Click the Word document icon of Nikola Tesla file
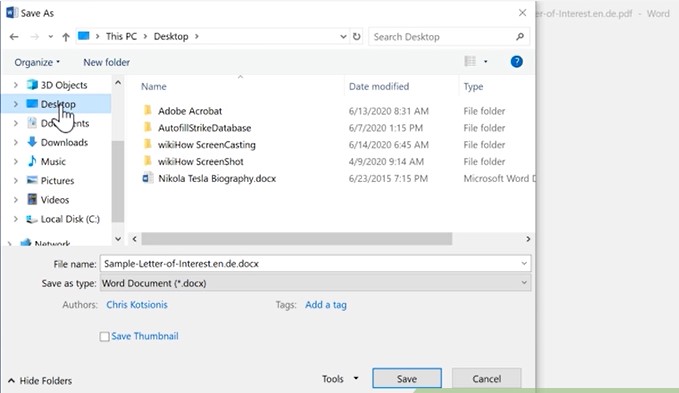Image resolution: width=679 pixels, height=393 pixels. [148, 178]
